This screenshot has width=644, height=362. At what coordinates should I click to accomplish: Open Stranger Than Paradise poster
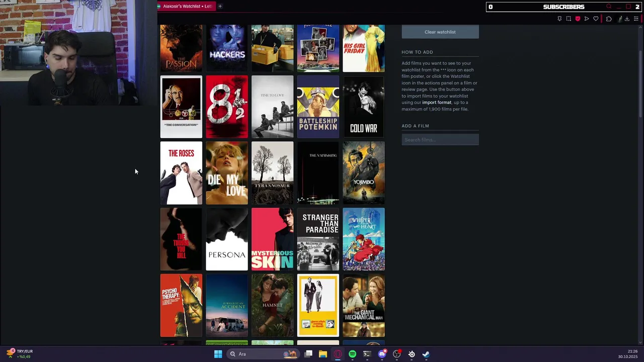318,239
